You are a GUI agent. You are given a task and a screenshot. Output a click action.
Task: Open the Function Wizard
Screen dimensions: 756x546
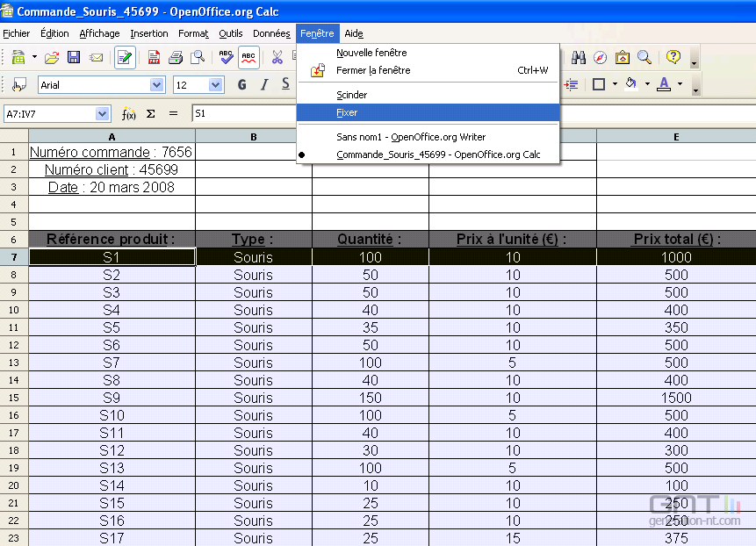(x=128, y=112)
